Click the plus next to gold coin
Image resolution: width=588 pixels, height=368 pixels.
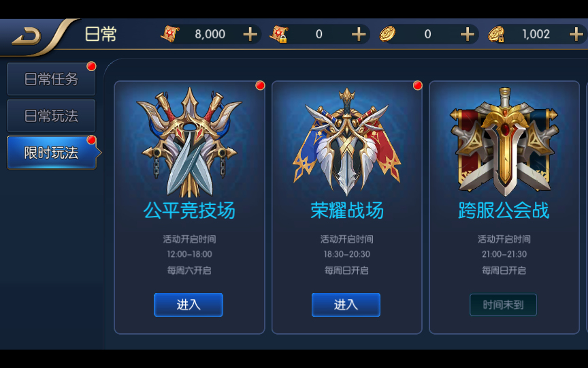coord(468,34)
